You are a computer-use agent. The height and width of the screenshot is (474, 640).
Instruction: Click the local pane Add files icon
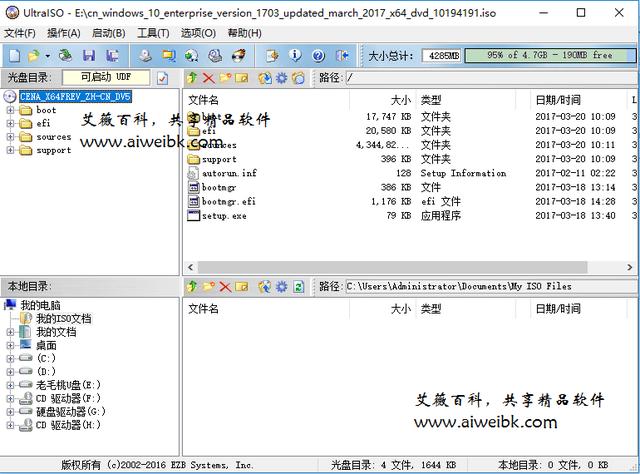point(265,287)
